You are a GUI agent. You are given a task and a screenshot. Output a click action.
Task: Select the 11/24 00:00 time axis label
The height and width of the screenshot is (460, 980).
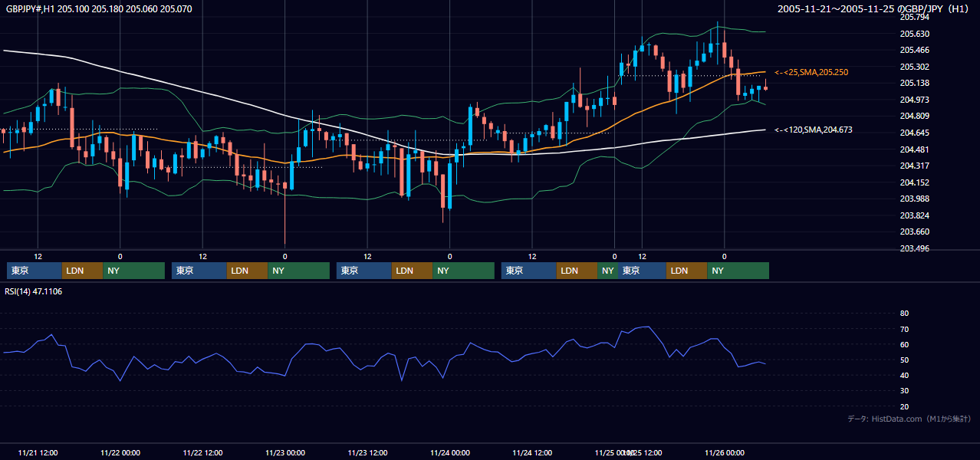[x=450, y=453]
